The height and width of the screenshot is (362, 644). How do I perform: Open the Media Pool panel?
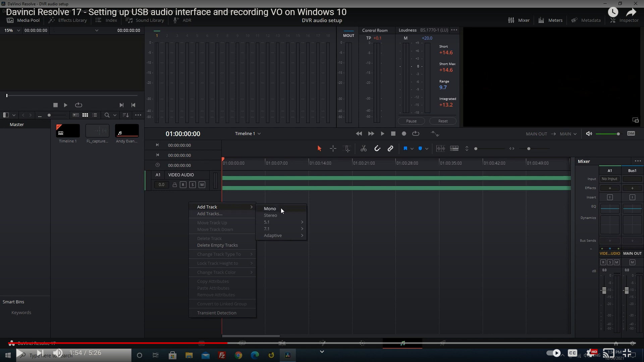(x=23, y=20)
